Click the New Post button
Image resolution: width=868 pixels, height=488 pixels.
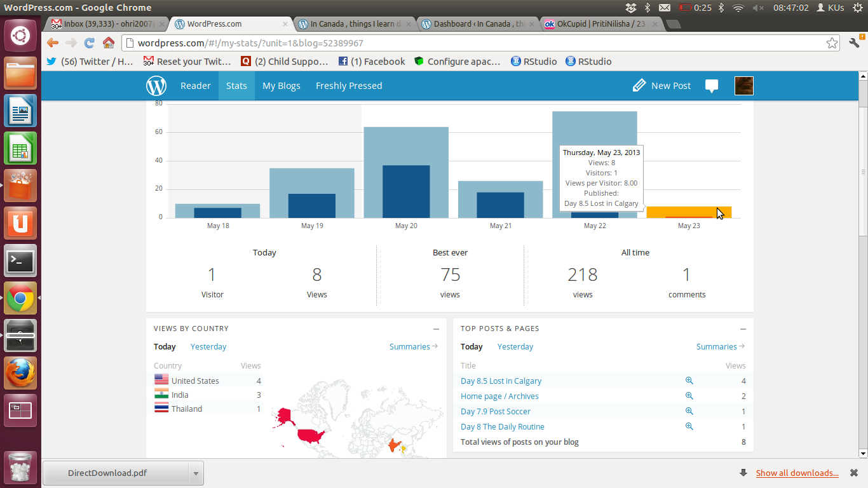(x=661, y=86)
